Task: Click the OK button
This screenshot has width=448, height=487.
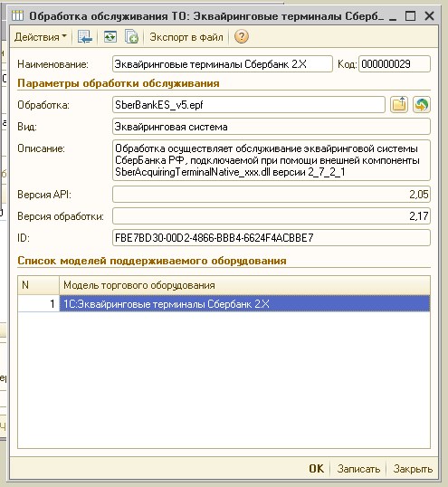Action: (x=317, y=469)
